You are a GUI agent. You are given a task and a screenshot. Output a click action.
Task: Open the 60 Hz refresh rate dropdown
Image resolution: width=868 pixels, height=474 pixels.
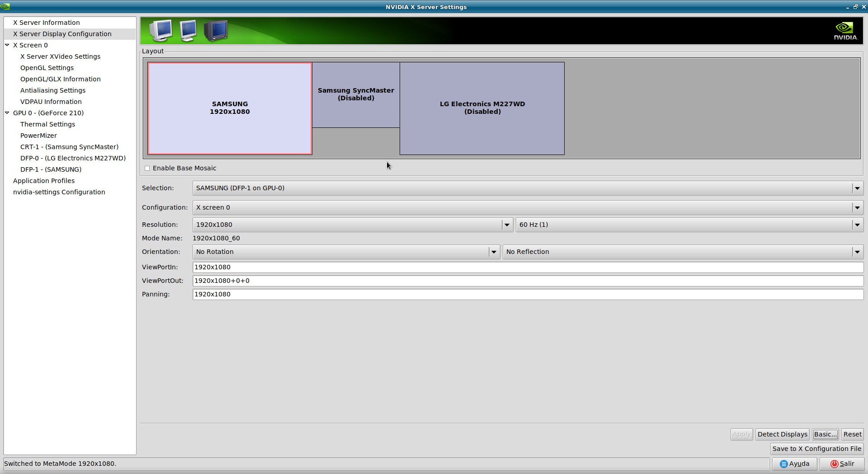click(x=689, y=225)
